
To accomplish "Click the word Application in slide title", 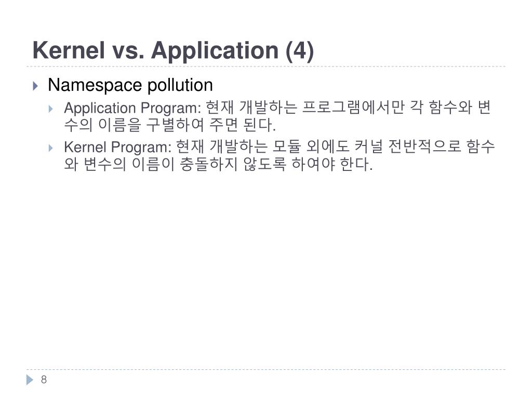I will pos(215,51).
